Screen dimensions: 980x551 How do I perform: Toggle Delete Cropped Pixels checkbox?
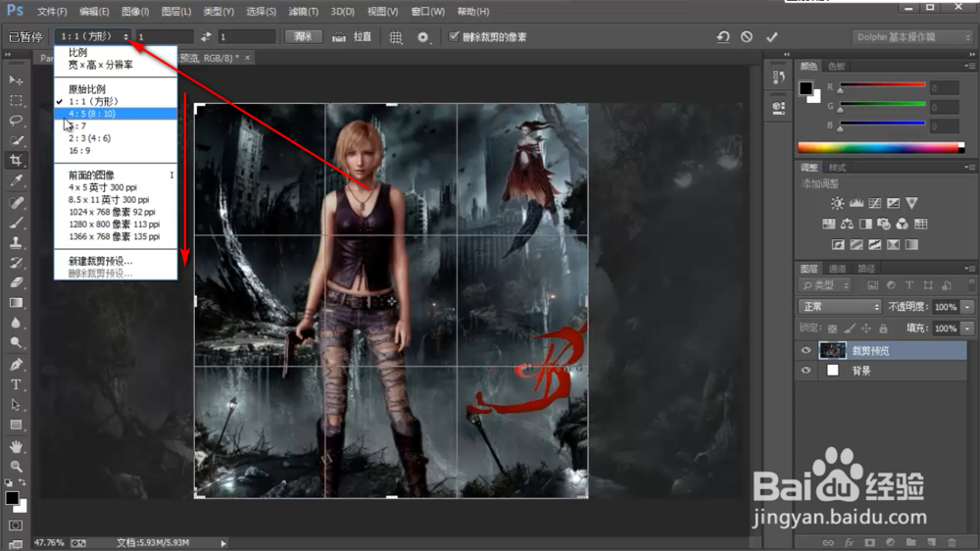[x=454, y=36]
